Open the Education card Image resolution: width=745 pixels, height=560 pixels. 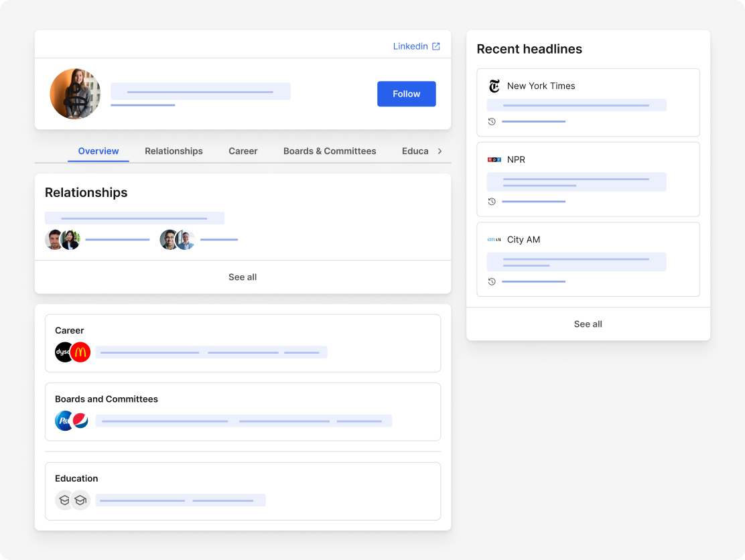[243, 491]
